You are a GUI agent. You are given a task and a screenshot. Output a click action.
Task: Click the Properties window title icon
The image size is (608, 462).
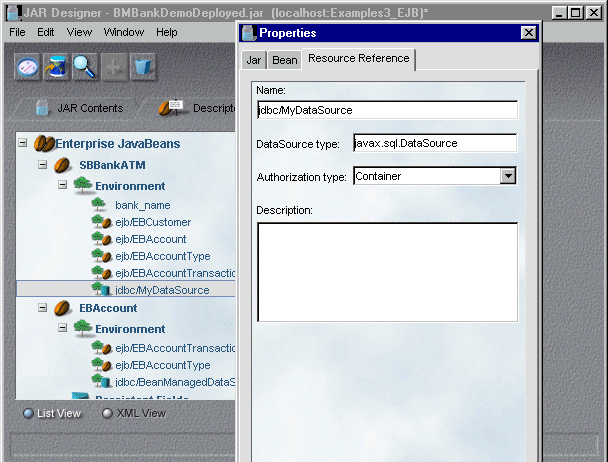(249, 33)
